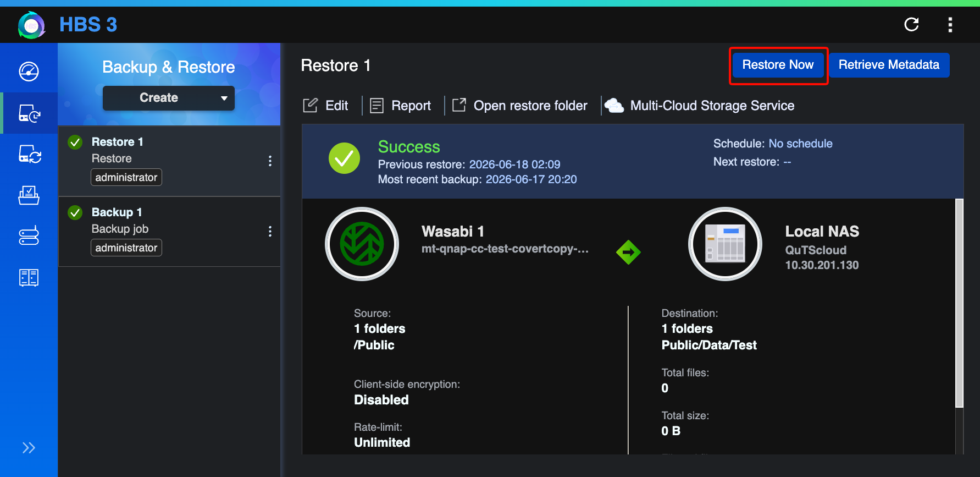Click administrator tag under Restore 1
The height and width of the screenshot is (477, 980).
[x=126, y=177]
